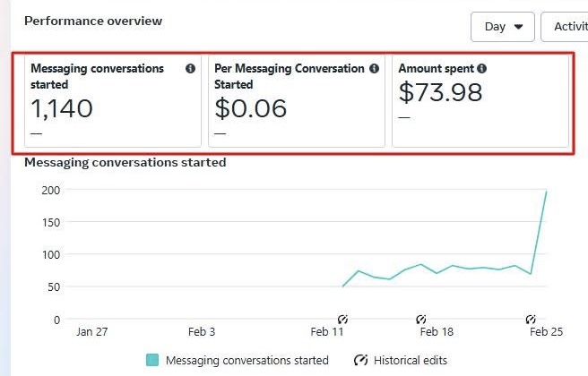Open the Day breakdown dropdown
The image size is (588, 376).
pyautogui.click(x=503, y=27)
